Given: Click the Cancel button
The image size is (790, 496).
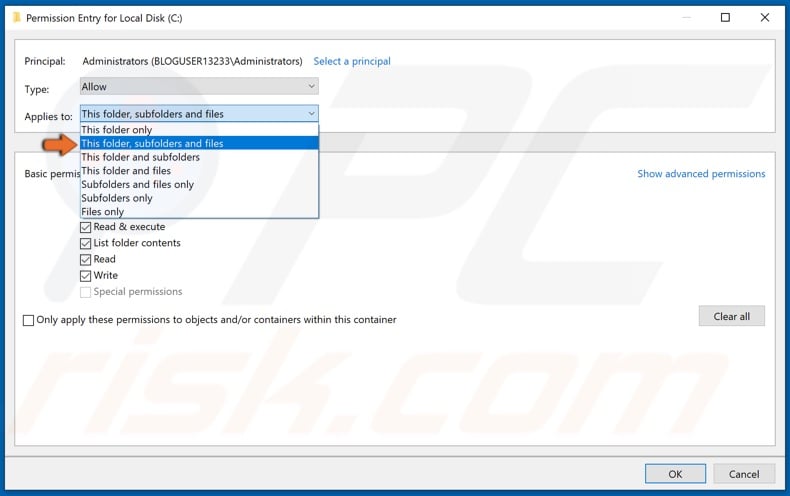Looking at the screenshot, I should pyautogui.click(x=744, y=474).
